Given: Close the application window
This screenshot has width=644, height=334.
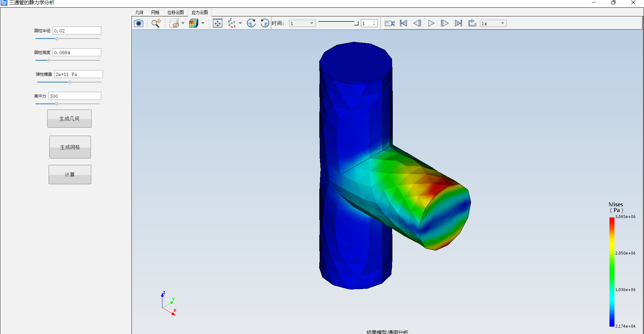Looking at the screenshot, I should [x=633, y=3].
